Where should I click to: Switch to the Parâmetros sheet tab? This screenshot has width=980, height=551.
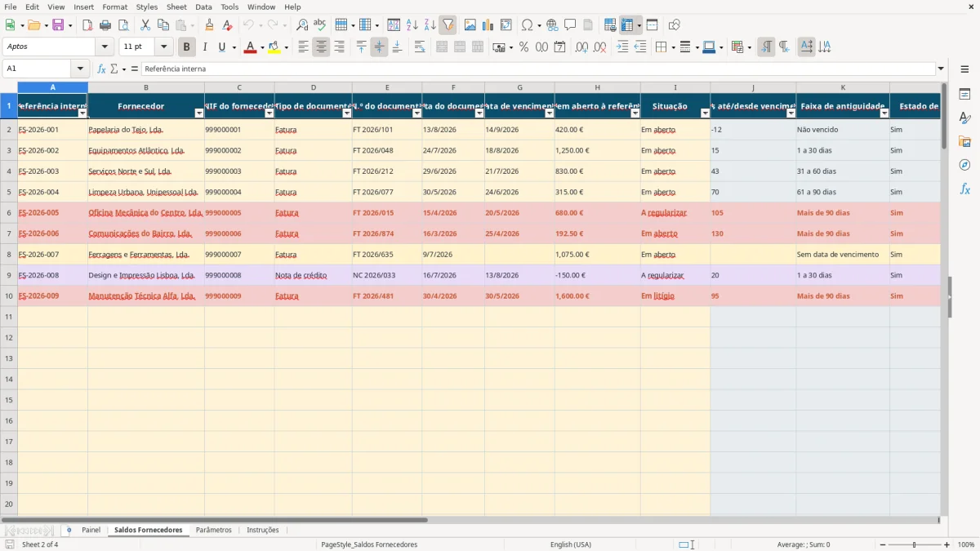(x=214, y=530)
